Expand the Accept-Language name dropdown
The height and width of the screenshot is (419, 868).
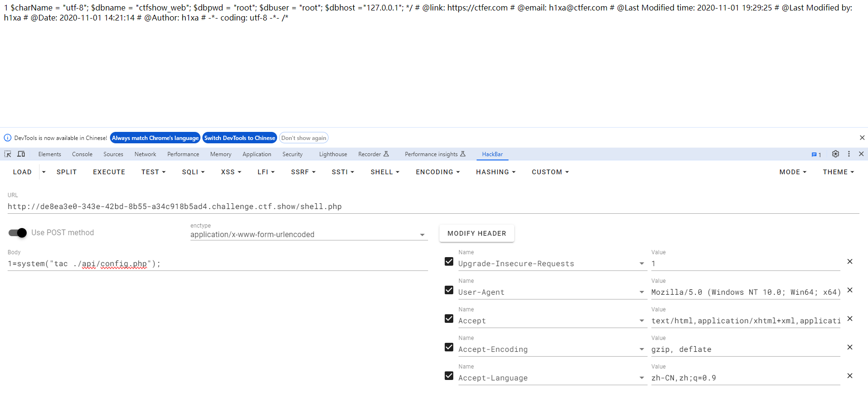pyautogui.click(x=642, y=378)
